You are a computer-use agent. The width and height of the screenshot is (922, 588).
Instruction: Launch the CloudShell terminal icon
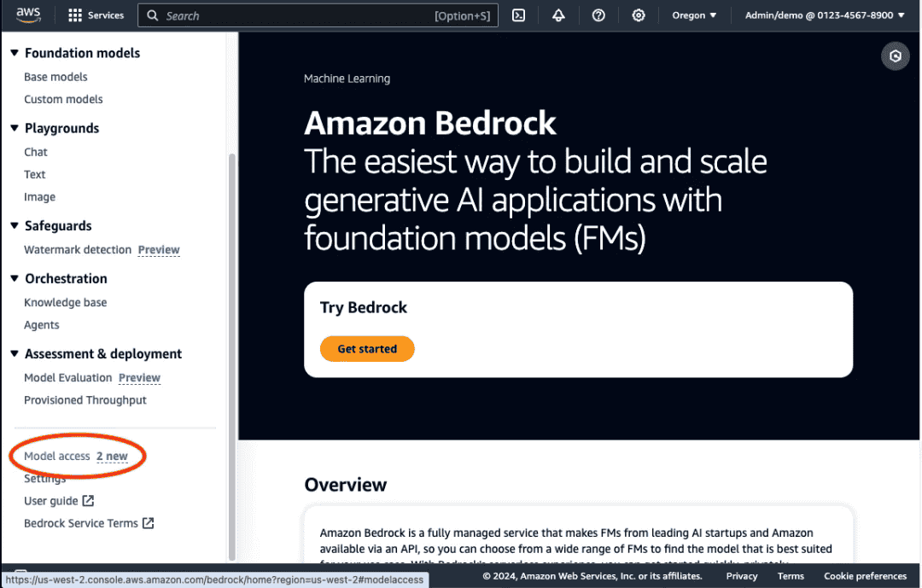coord(518,15)
